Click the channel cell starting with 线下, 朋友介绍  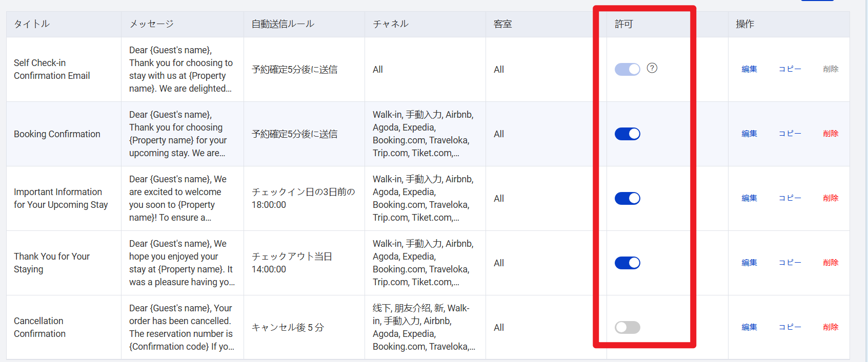424,327
